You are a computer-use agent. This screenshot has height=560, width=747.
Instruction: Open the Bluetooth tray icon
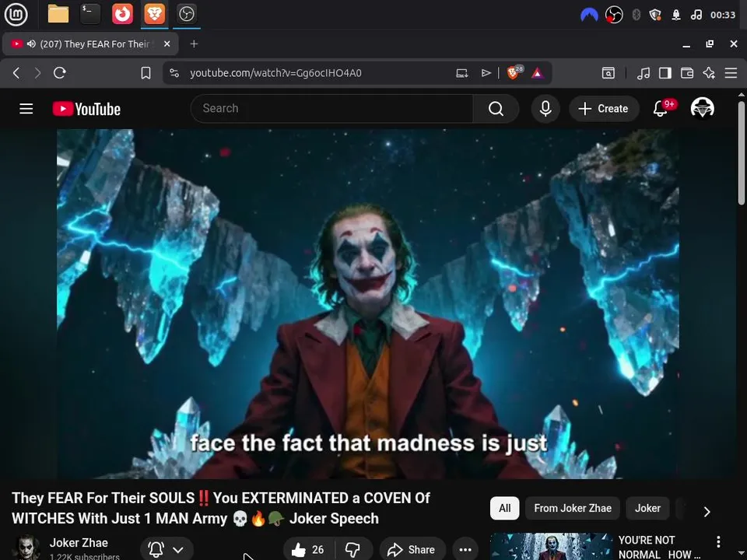636,15
